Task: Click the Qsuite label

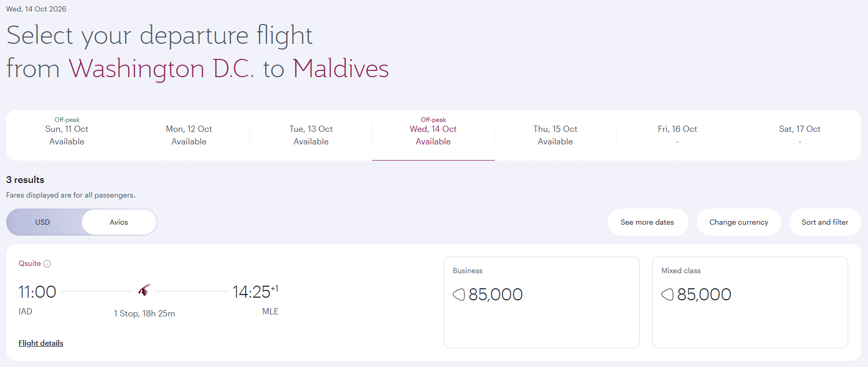Action: coord(30,264)
